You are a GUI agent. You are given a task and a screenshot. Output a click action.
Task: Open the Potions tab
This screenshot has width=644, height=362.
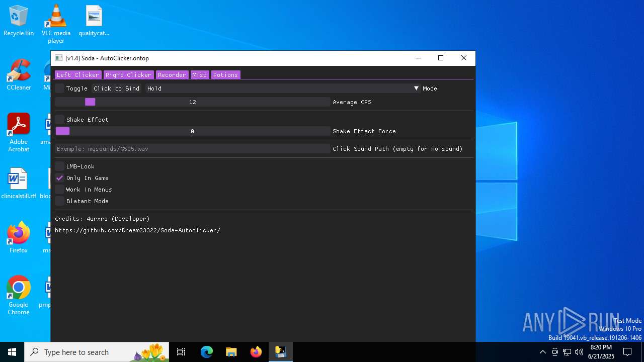coord(225,75)
